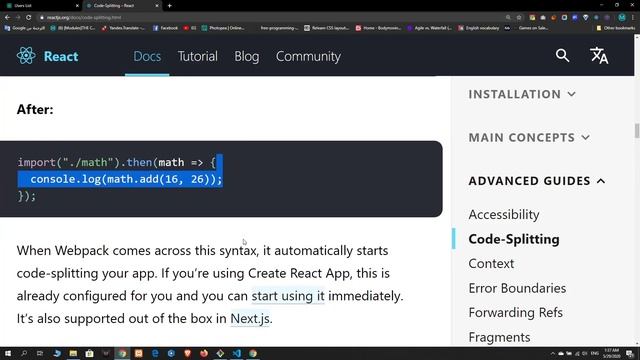Collapse the Advanced Guides sidebar section
640x360 pixels.
tap(537, 181)
